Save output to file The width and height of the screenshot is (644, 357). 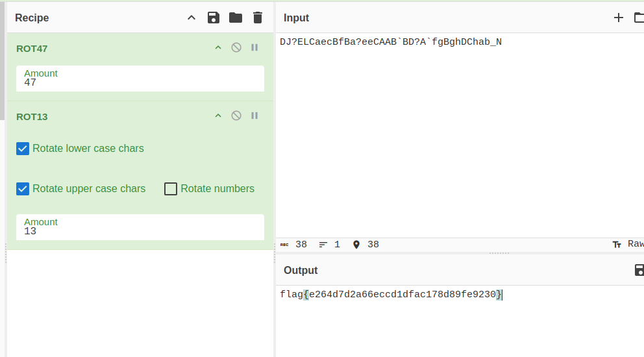click(639, 270)
